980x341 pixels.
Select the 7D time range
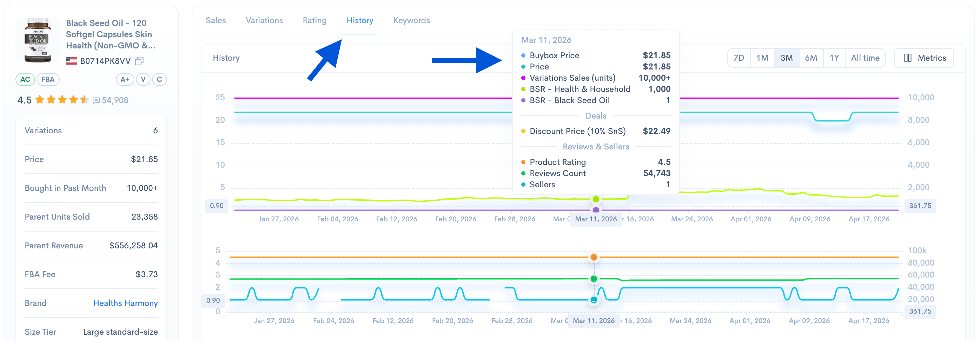coord(739,58)
